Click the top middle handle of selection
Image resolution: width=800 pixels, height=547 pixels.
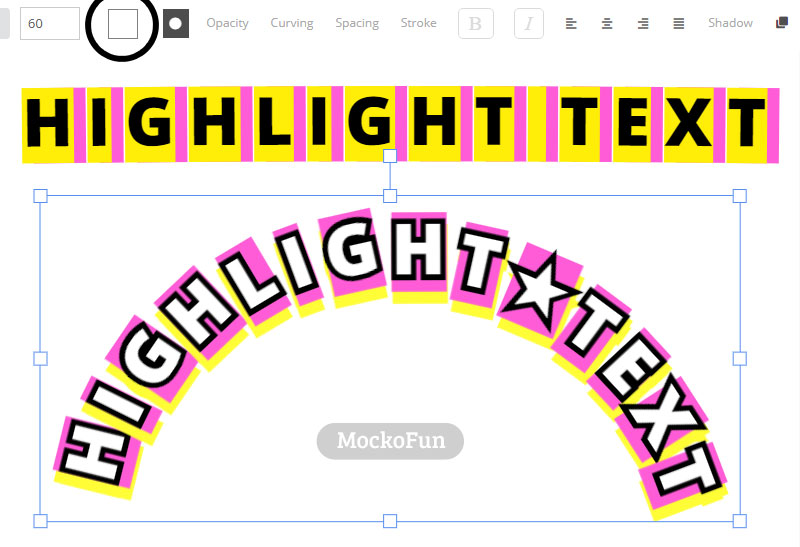click(390, 196)
